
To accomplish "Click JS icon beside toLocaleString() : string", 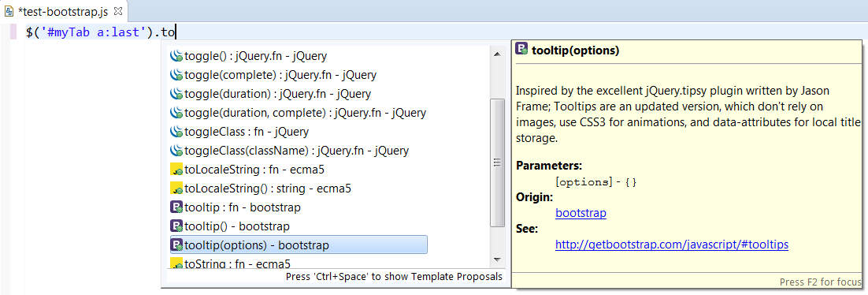I will (176, 188).
